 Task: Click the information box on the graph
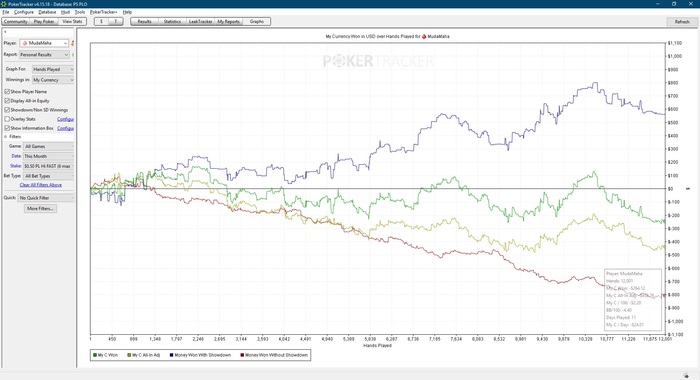[x=633, y=299]
